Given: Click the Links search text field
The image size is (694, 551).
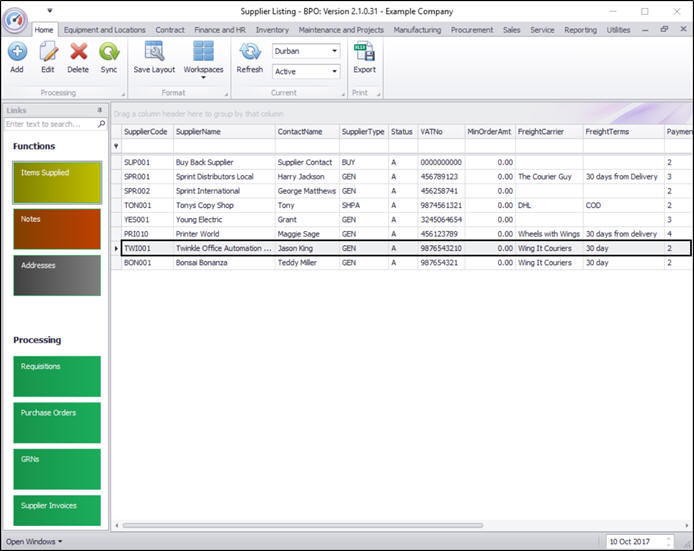Looking at the screenshot, I should click(x=50, y=124).
